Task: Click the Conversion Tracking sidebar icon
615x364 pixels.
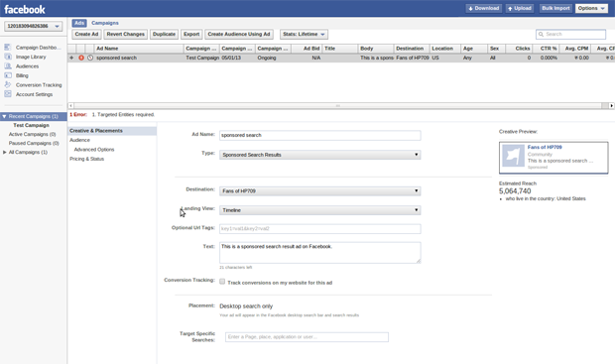Action: [8, 84]
